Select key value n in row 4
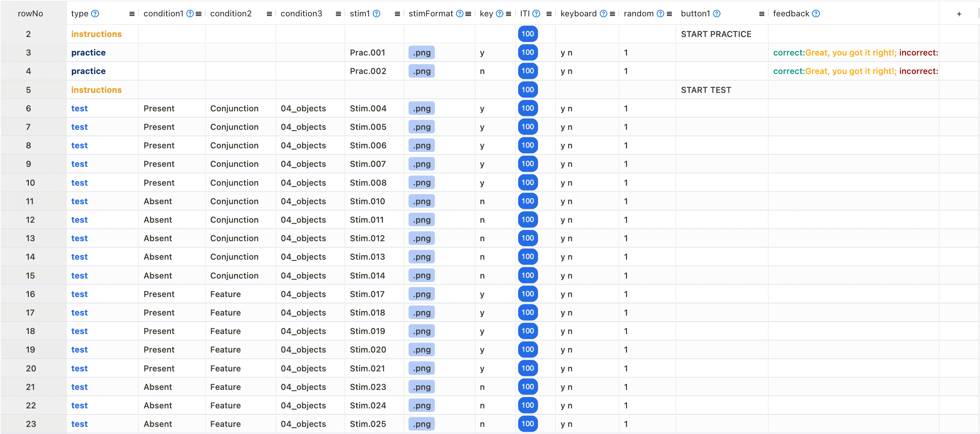980x434 pixels. click(495, 71)
